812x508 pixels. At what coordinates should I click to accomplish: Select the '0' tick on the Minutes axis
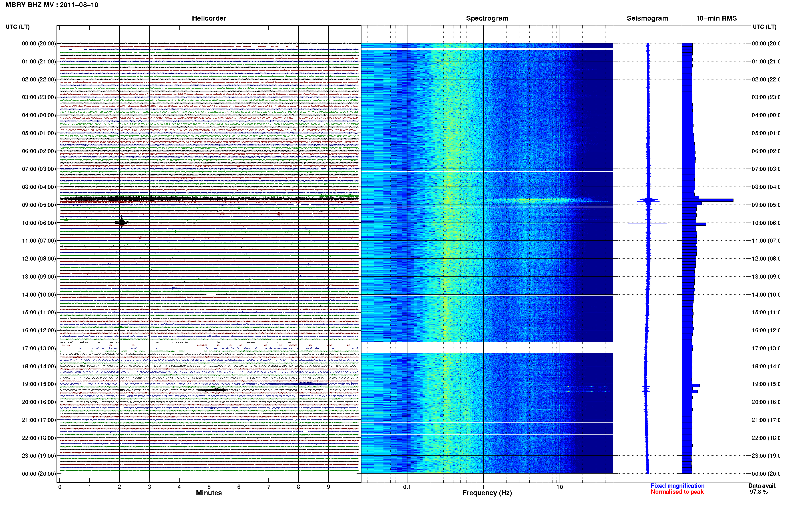coord(60,487)
